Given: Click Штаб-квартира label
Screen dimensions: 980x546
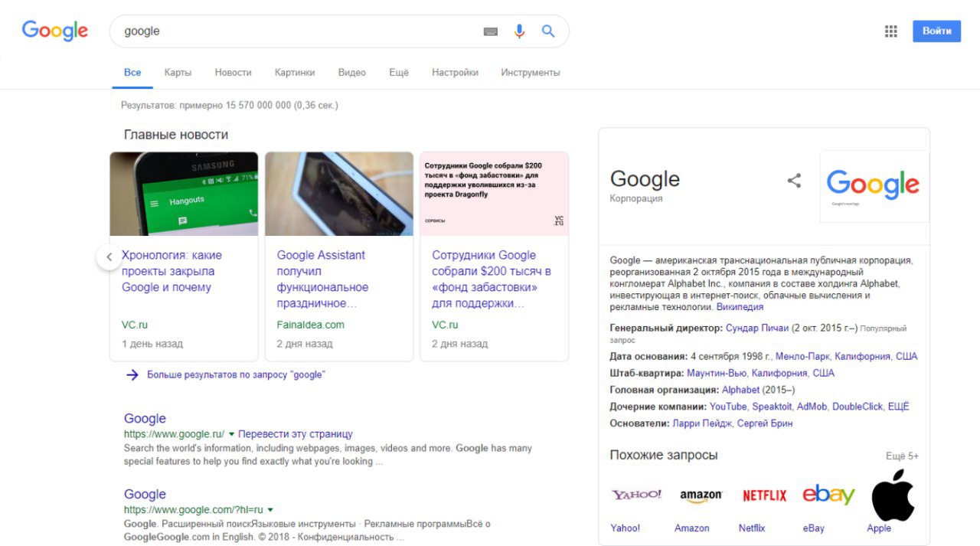Looking at the screenshot, I should [647, 374].
